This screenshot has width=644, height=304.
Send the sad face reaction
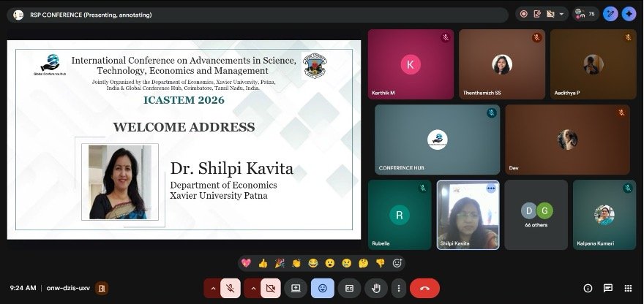tap(347, 263)
